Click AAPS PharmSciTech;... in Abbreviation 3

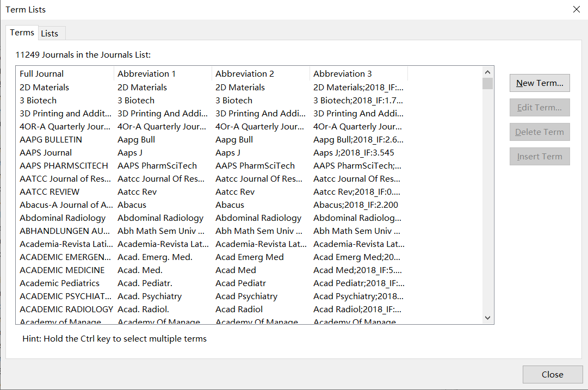pyautogui.click(x=357, y=166)
